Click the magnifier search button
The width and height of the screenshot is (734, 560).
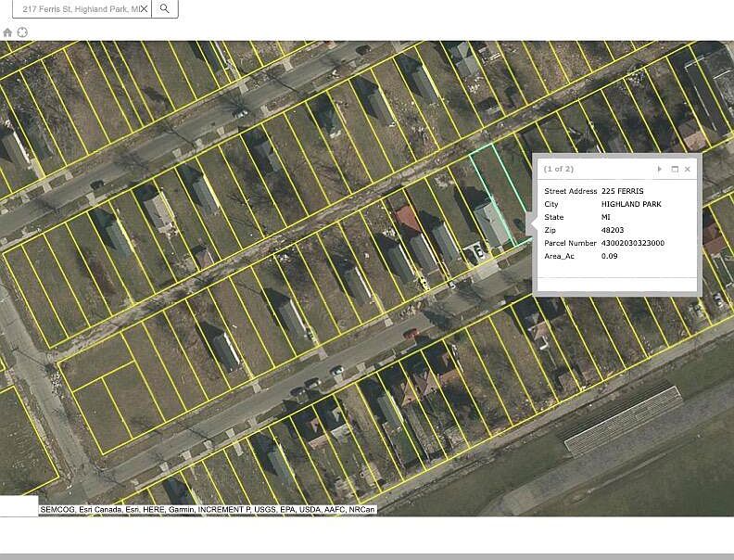[165, 8]
